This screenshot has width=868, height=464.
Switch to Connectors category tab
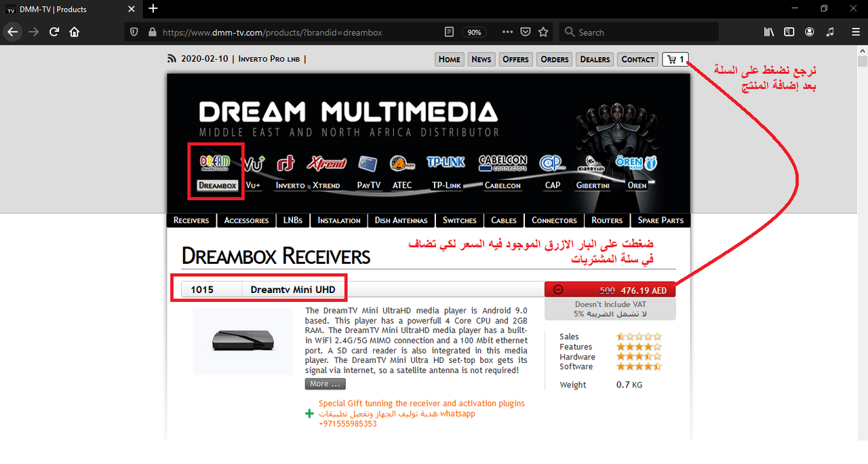pyautogui.click(x=554, y=220)
